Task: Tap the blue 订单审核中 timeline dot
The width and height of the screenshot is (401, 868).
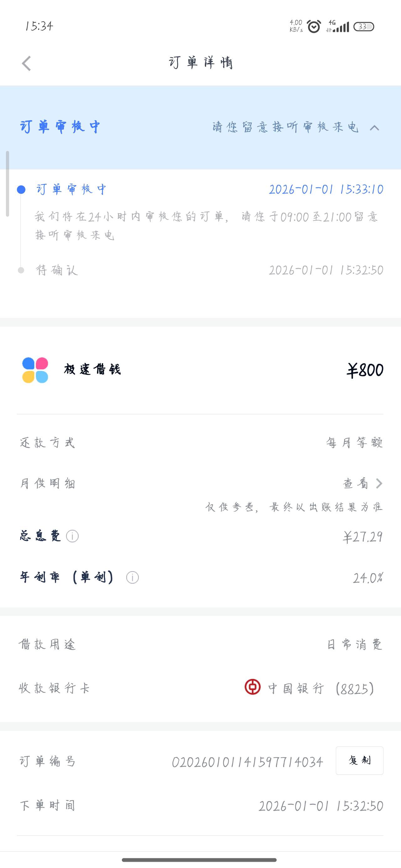Action: coord(21,190)
